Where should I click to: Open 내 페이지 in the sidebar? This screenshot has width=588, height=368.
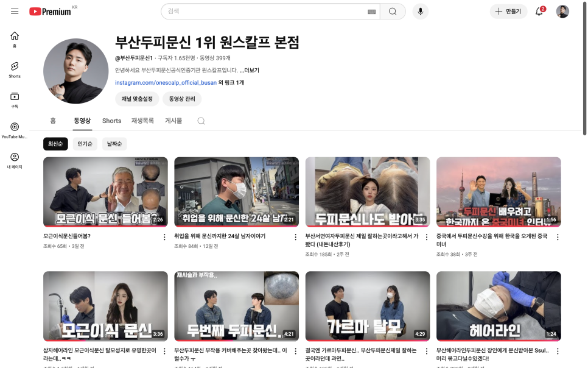15,161
